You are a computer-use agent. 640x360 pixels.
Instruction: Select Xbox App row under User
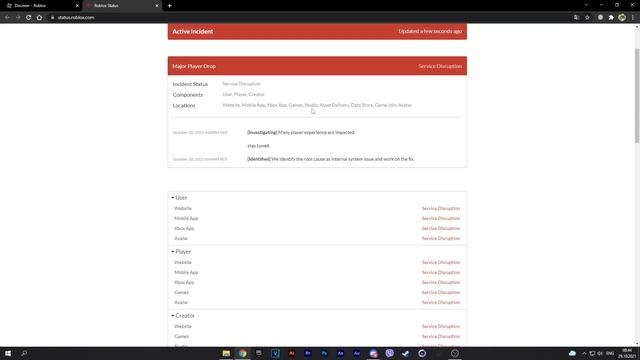(x=317, y=229)
